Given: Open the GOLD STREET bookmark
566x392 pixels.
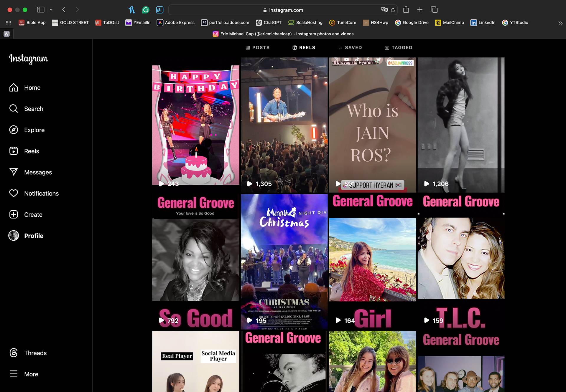Looking at the screenshot, I should click(70, 23).
